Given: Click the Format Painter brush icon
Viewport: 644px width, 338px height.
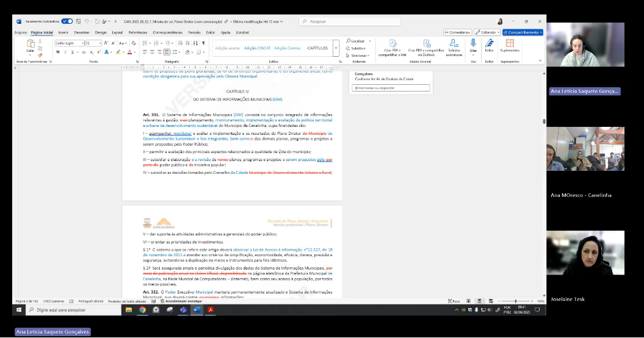Looking at the screenshot, I should pos(40,55).
